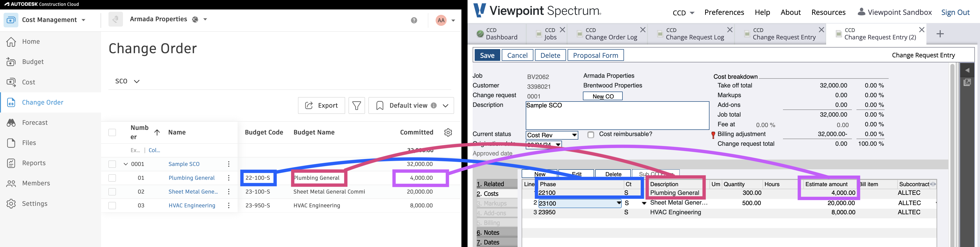Open the more menu for Plumbing General row
This screenshot has height=247, width=980.
point(229,178)
